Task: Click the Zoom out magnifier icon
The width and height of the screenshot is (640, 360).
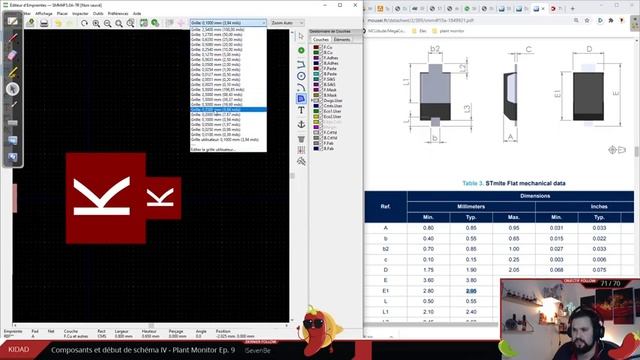Action: [107, 23]
